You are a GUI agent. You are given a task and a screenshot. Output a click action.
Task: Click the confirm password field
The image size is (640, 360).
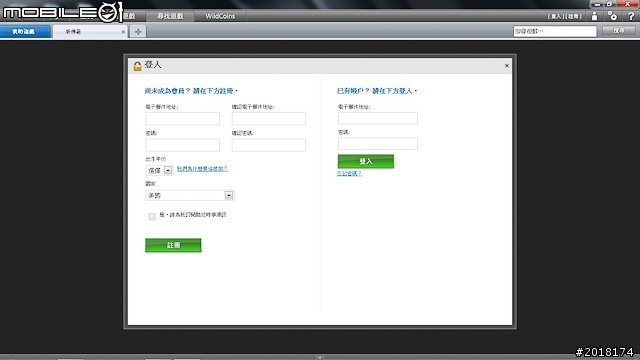click(x=269, y=145)
